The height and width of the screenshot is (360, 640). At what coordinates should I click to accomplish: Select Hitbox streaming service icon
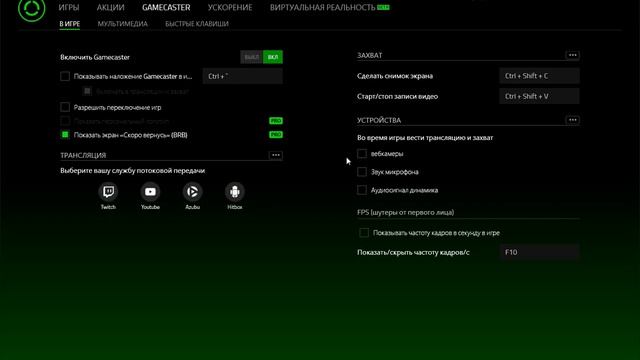click(235, 191)
